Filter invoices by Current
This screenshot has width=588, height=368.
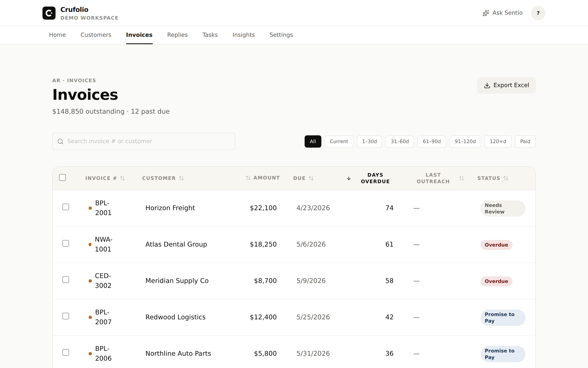tap(339, 141)
